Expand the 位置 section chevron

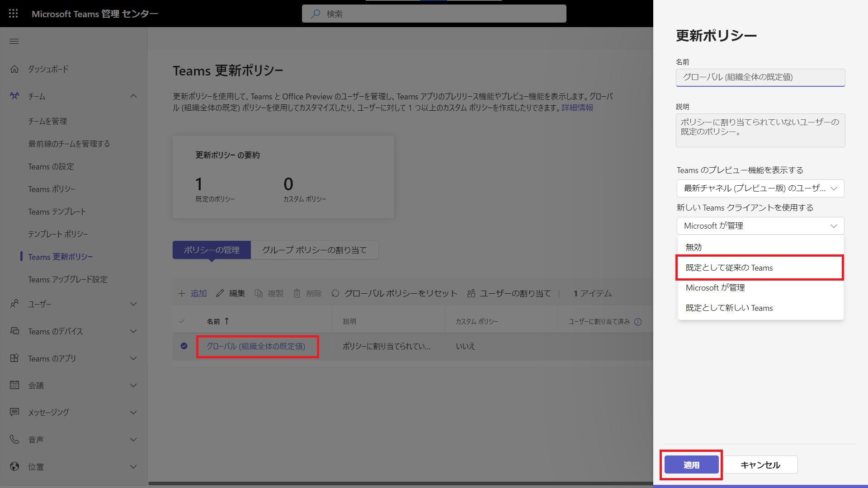pos(133,467)
